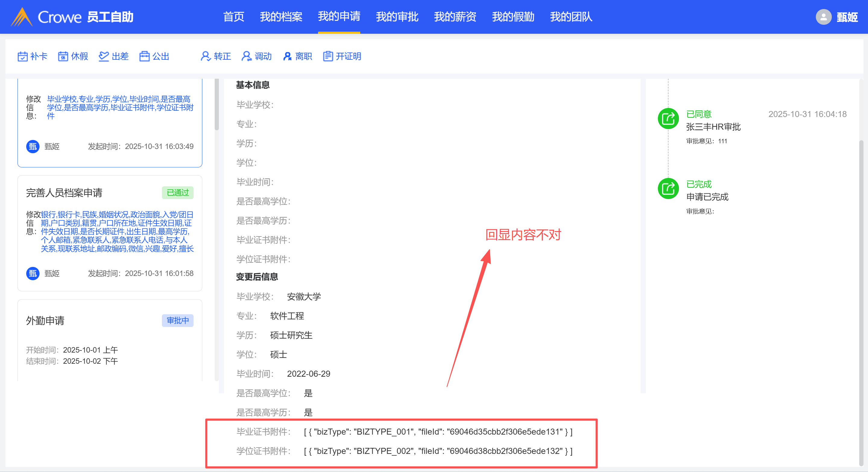Viewport: 868px width, 472px height.
Task: Open the 我的团队 navigation tab
Action: tap(571, 17)
